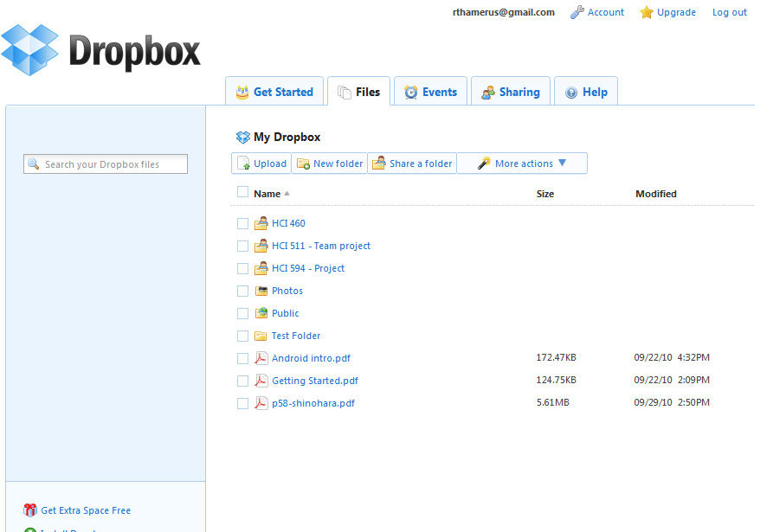Click the Upgrade link

pos(676,12)
